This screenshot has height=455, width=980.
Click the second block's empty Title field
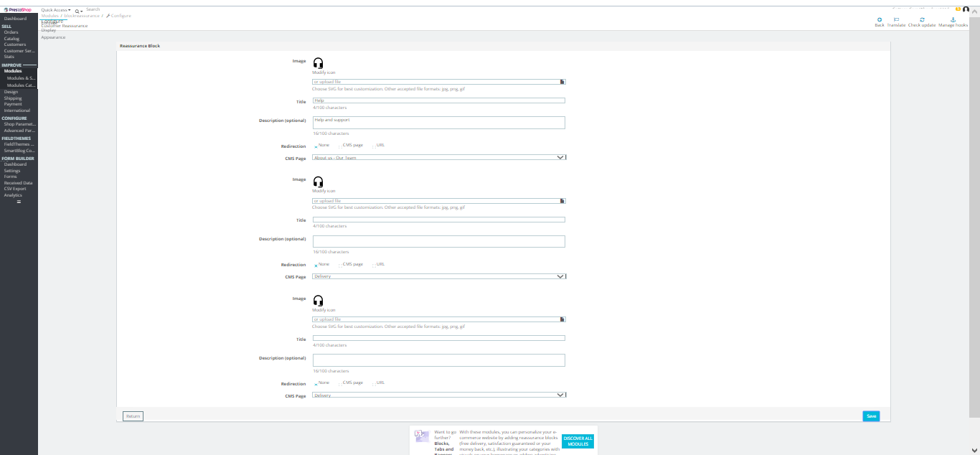439,220
